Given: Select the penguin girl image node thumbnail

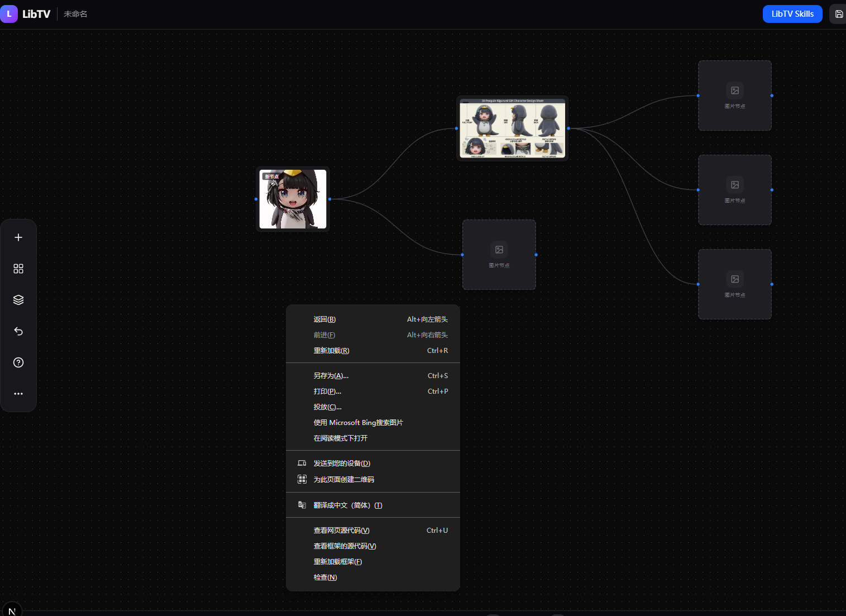Looking at the screenshot, I should click(x=293, y=199).
